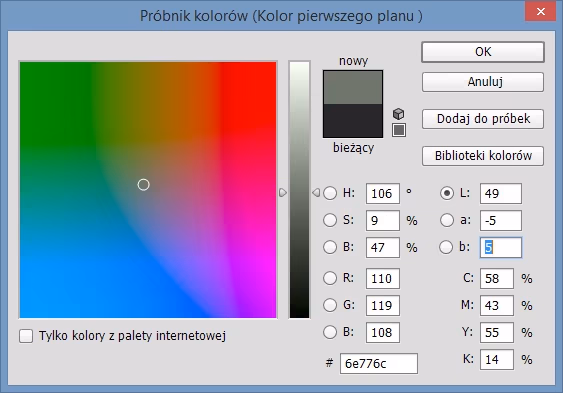The height and width of the screenshot is (393, 563).
Task: Click the nowy (new) color swatch
Action: pyautogui.click(x=353, y=87)
